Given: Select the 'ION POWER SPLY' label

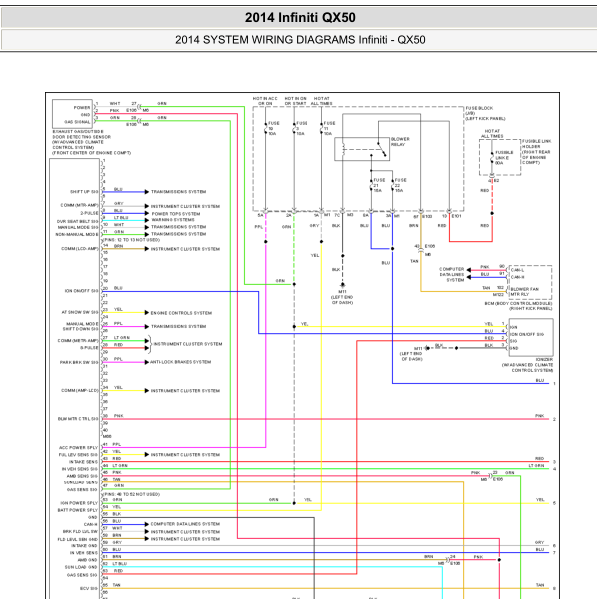Looking at the screenshot, I should click(79, 503).
